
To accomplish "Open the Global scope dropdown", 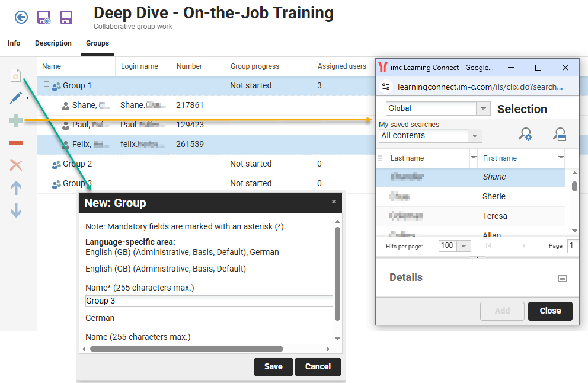I will pos(482,108).
